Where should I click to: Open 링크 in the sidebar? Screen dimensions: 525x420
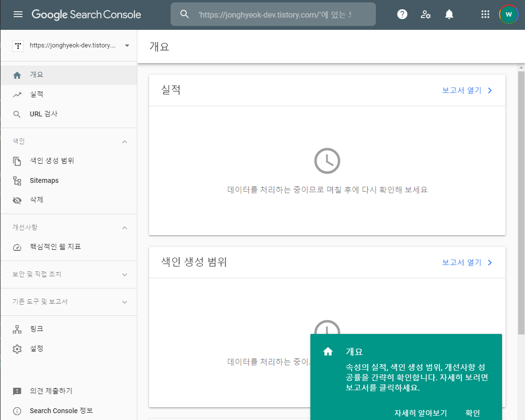coord(68,329)
